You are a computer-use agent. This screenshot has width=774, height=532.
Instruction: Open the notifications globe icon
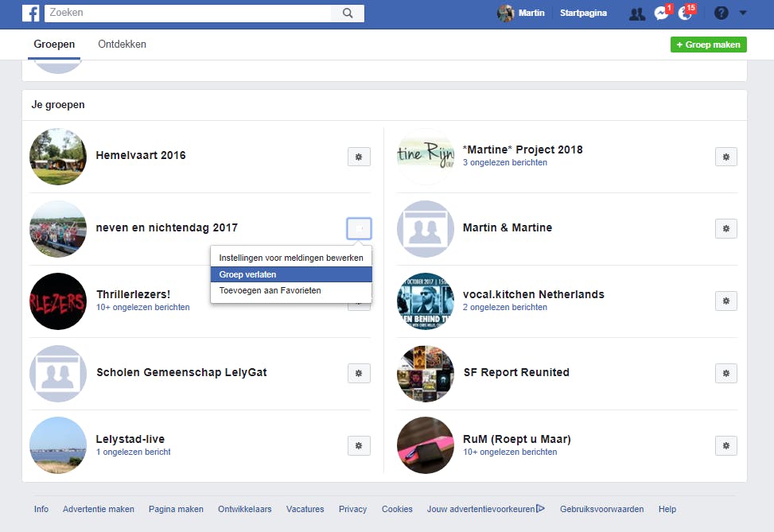[x=685, y=13]
